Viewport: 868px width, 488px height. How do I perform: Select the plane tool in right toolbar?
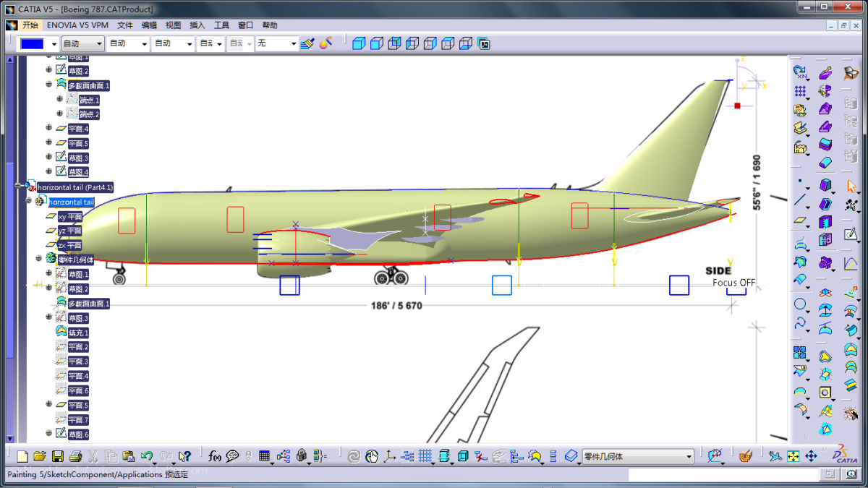(800, 219)
